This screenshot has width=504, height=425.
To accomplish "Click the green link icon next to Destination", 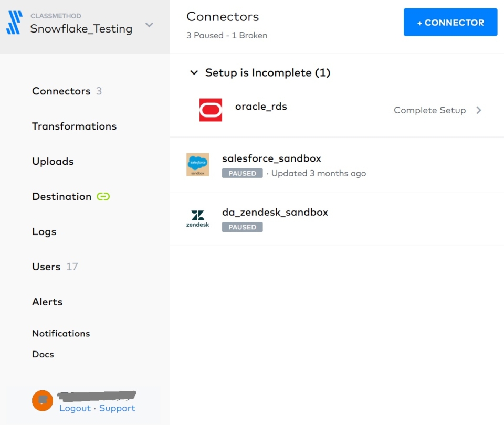I will [103, 196].
